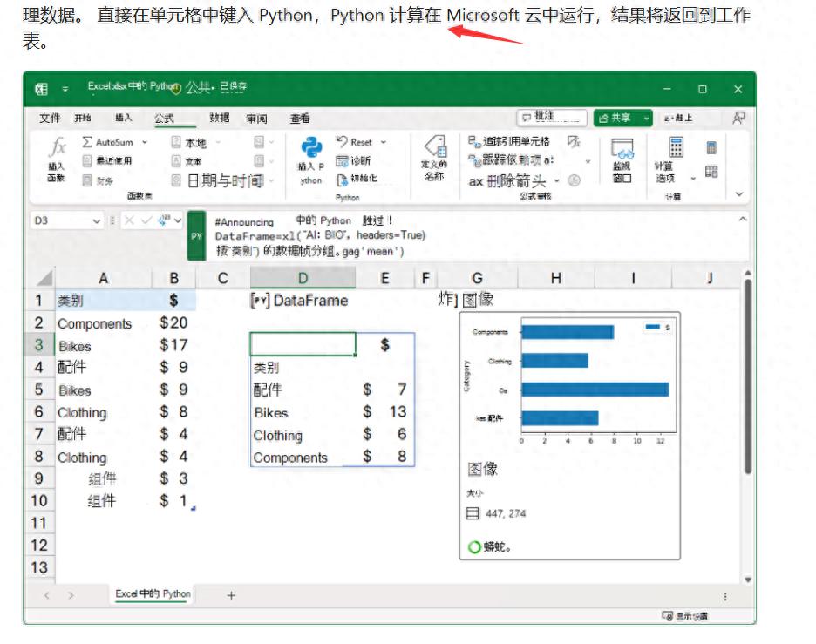Image resolution: width=816 pixels, height=644 pixels.
Task: Open the 财务 functions icon
Action: tap(87, 180)
